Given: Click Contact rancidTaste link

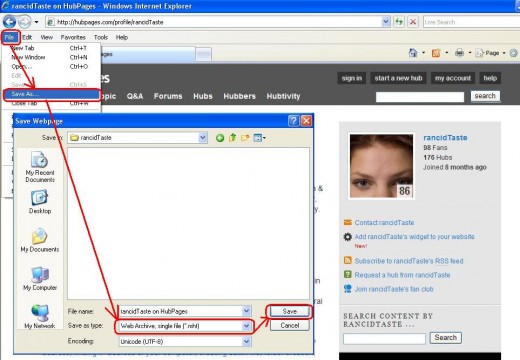Looking at the screenshot, I should 384,223.
